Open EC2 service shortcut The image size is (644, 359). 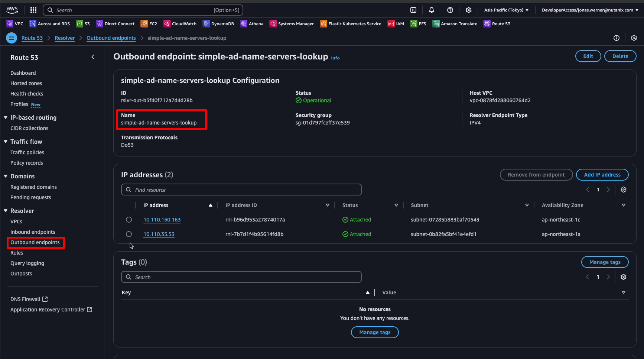tap(149, 24)
